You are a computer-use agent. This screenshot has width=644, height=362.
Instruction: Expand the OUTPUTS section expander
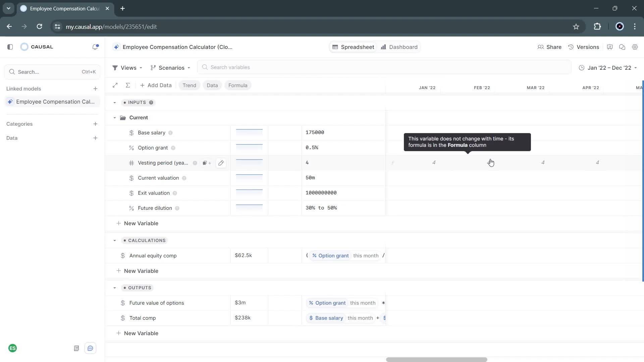coord(115,288)
